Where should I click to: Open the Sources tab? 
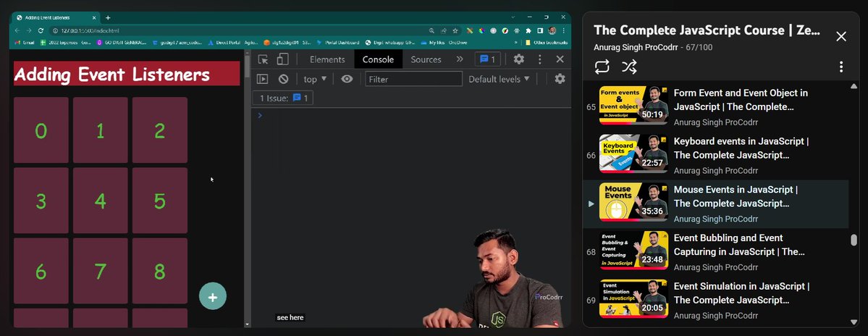(426, 59)
